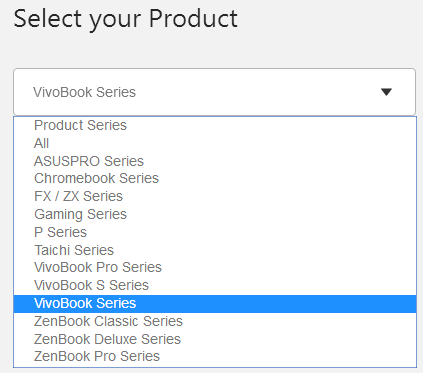Select Gaming Series option

click(215, 214)
